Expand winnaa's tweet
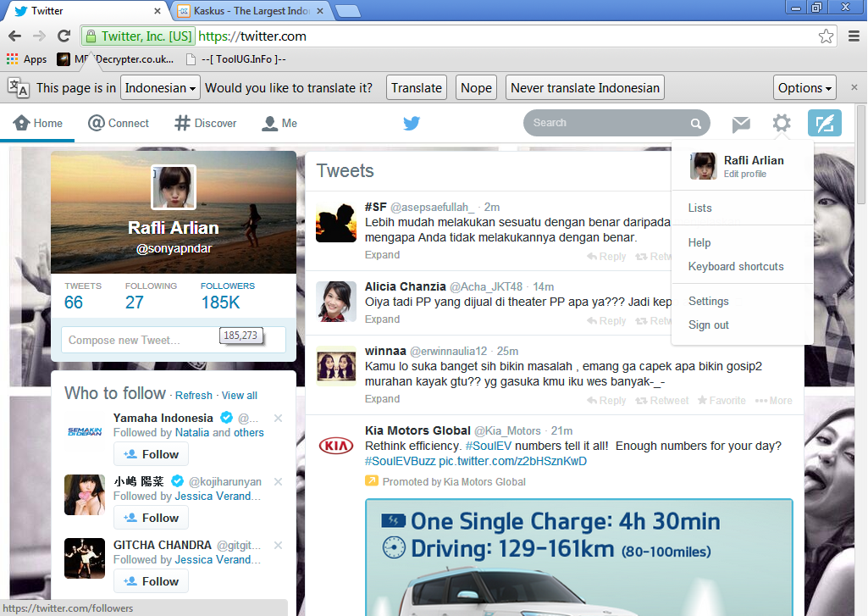The image size is (868, 616). tap(382, 399)
